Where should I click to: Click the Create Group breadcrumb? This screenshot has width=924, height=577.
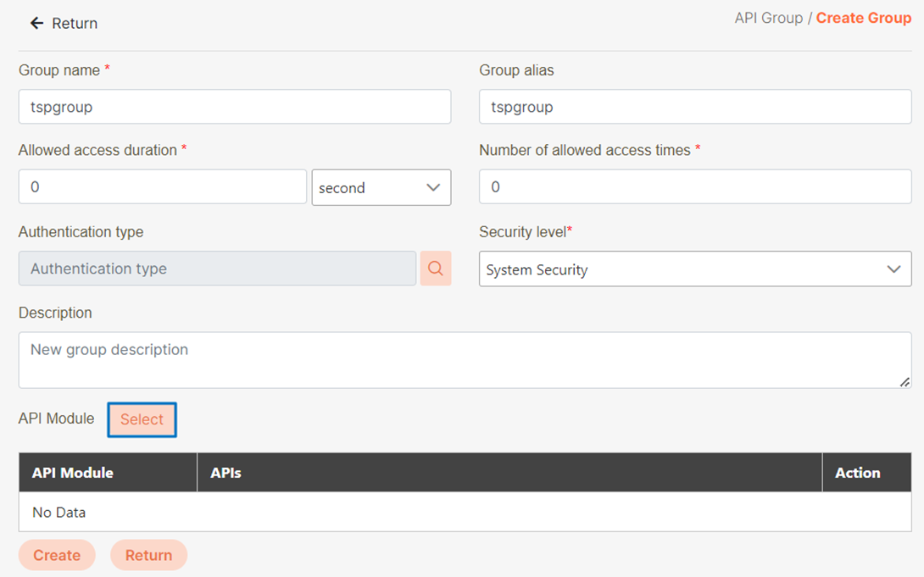pos(864,18)
